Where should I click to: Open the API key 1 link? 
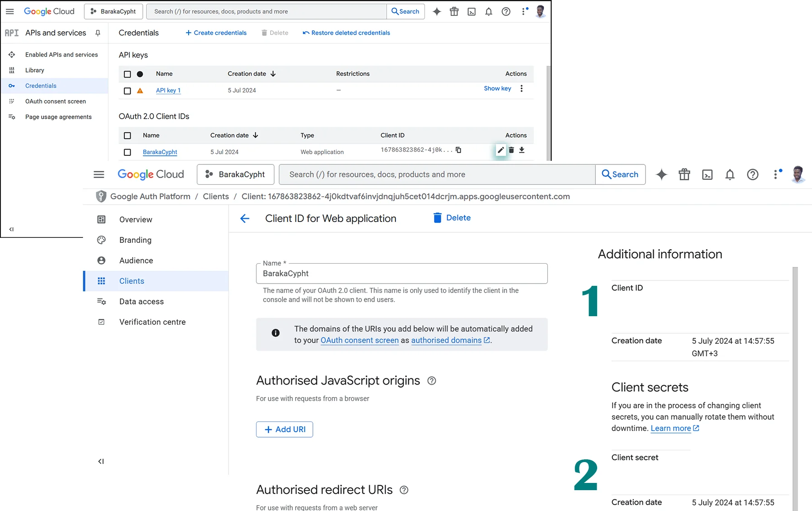point(168,91)
